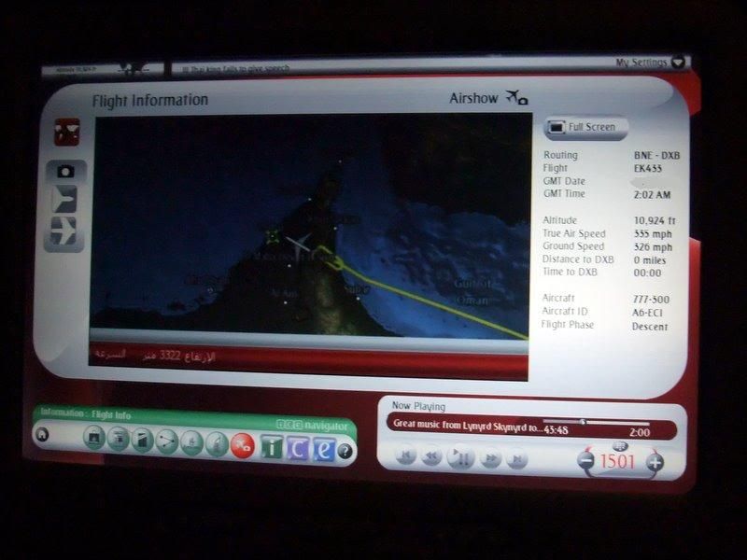Open the help question mark icon

coord(345,451)
